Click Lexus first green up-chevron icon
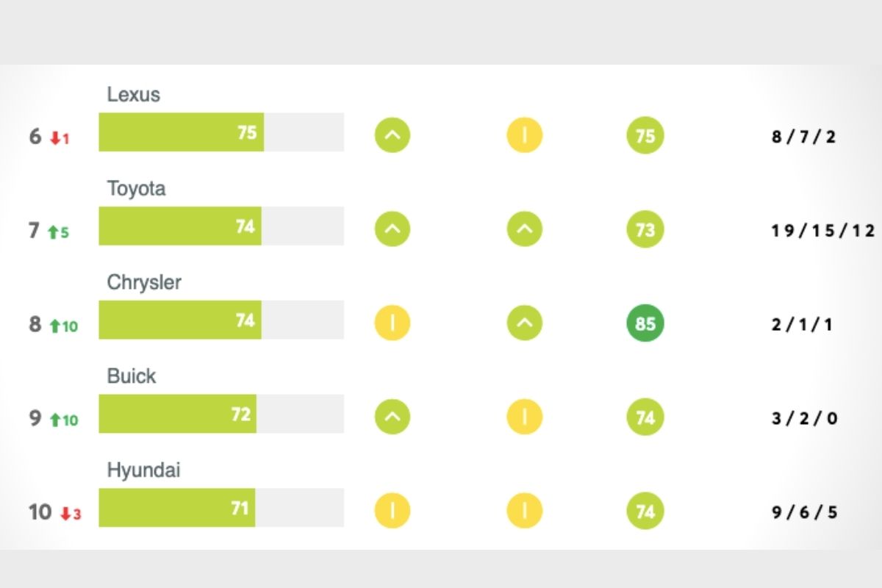The image size is (882, 588). 392,135
